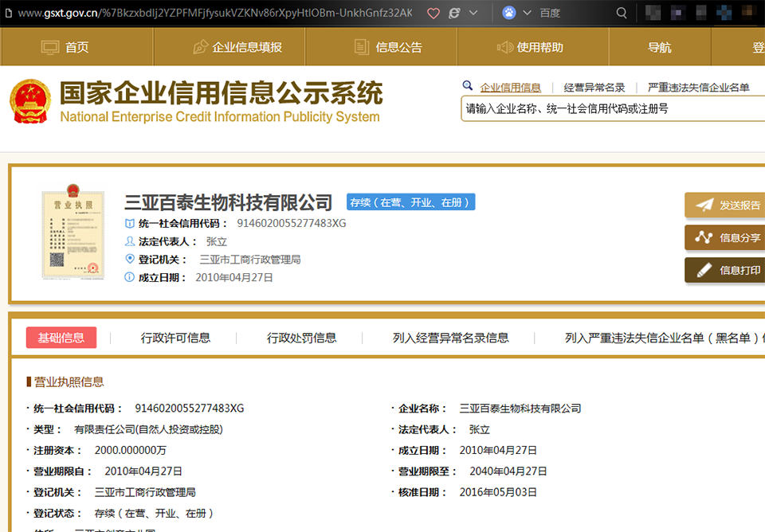Click the 信息分享 button
Screen dimensions: 765x532
[x=725, y=237]
